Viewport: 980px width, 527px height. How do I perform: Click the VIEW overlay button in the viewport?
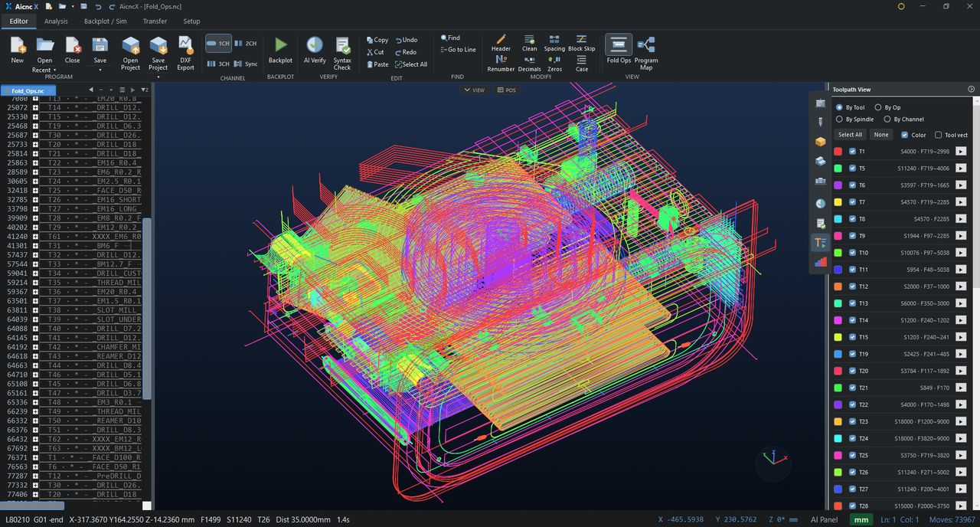tap(474, 90)
